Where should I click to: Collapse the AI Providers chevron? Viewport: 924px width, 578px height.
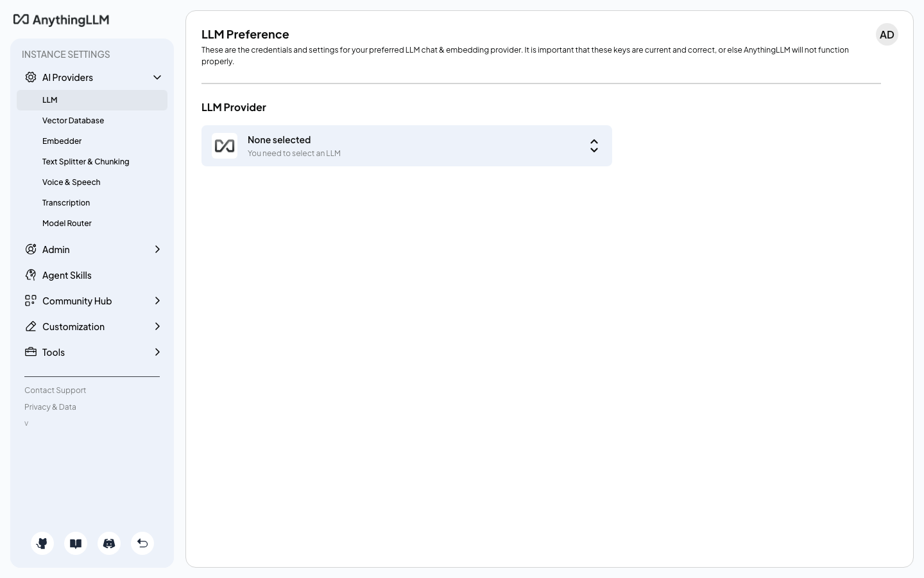(x=157, y=77)
